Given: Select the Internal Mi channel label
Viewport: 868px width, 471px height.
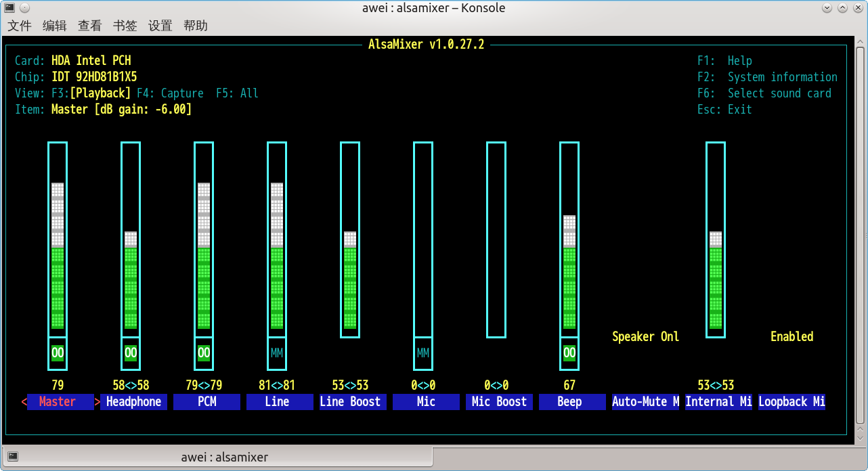Looking at the screenshot, I should click(718, 401).
